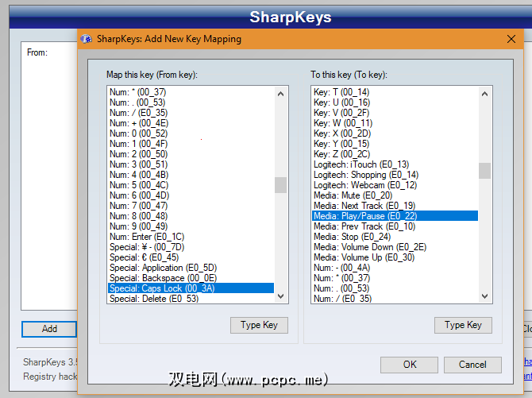Select 'Num: . (00_53)' in To key list
Image resolution: width=532 pixels, height=398 pixels.
(395, 288)
